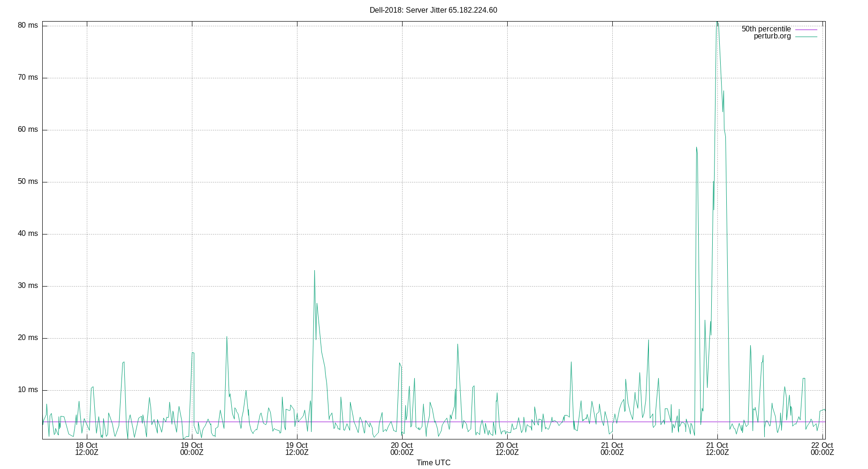Click the '50 ms' y-axis label
Image resolution: width=868 pixels, height=469 pixels.
(28, 182)
